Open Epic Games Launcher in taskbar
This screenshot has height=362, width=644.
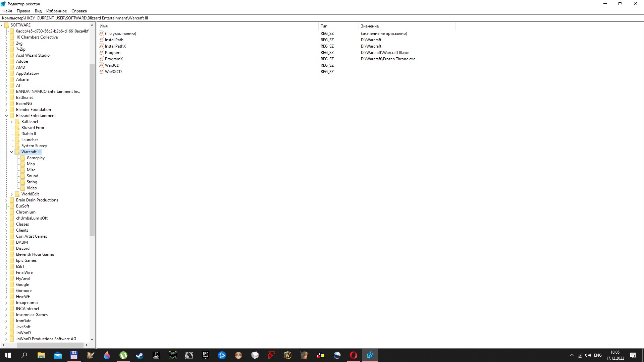tap(205, 355)
